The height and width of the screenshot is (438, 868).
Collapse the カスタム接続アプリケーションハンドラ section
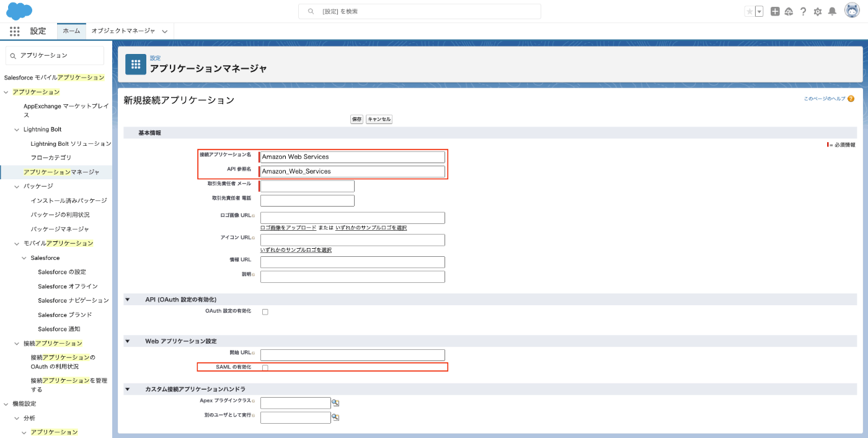[128, 389]
